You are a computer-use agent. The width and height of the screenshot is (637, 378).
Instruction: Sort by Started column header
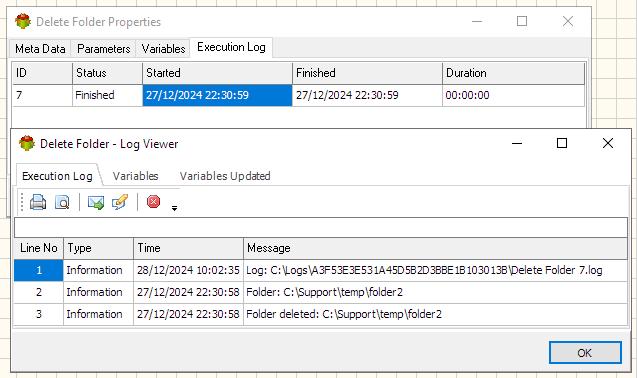(217, 73)
